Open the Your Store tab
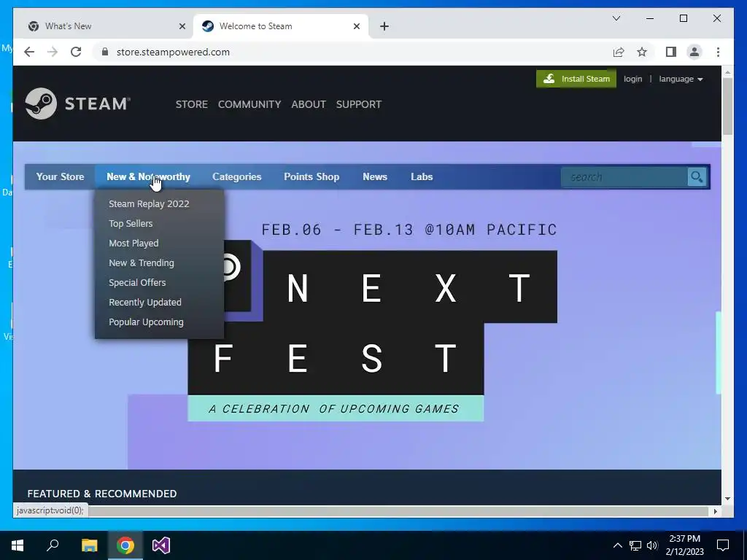747x560 pixels. click(60, 176)
